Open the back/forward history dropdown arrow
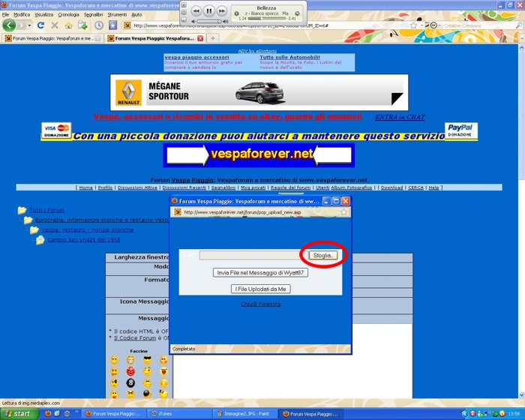 pyautogui.click(x=29, y=25)
